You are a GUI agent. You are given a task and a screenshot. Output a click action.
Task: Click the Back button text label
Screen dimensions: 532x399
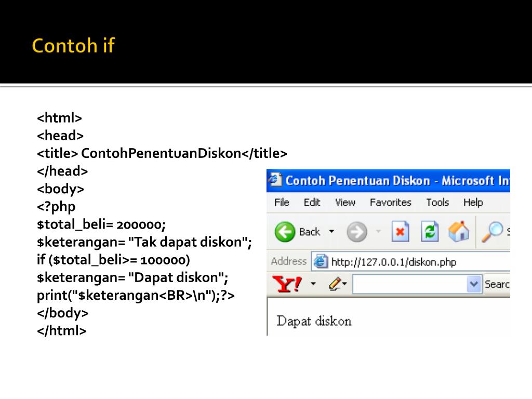click(310, 232)
